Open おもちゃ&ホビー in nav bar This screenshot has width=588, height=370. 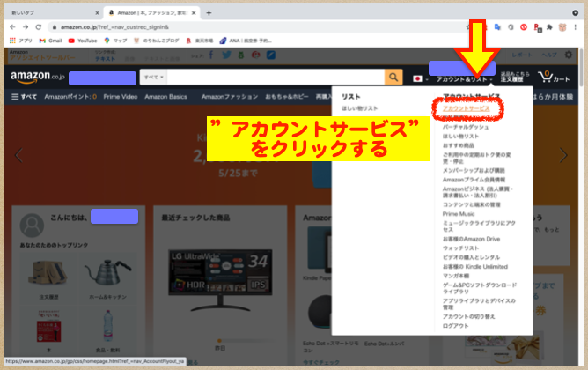pyautogui.click(x=287, y=96)
